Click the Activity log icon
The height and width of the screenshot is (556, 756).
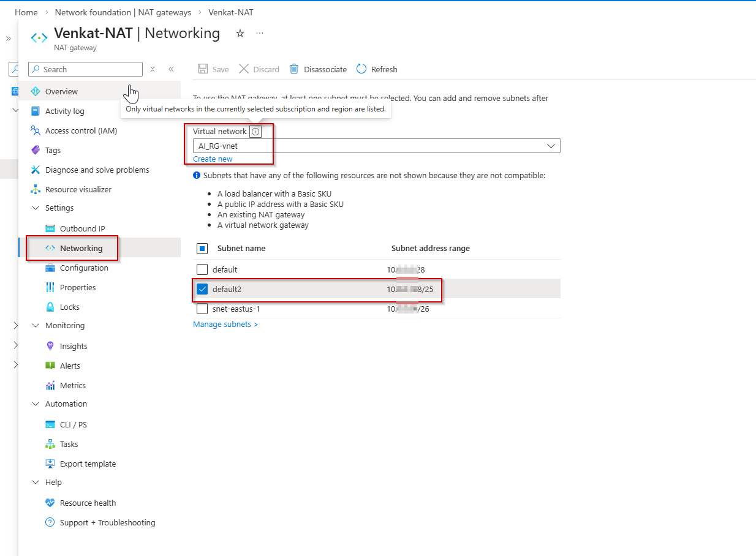coord(35,111)
